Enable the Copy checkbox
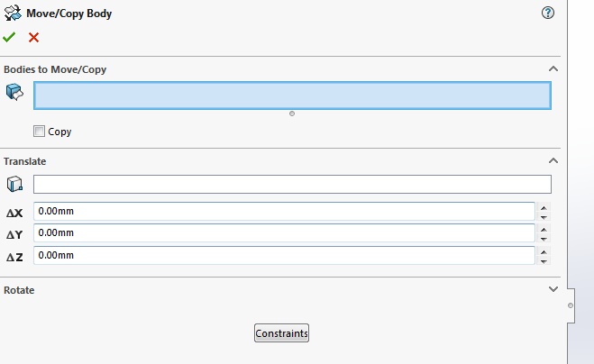Image resolution: width=594 pixels, height=364 pixels. click(39, 132)
